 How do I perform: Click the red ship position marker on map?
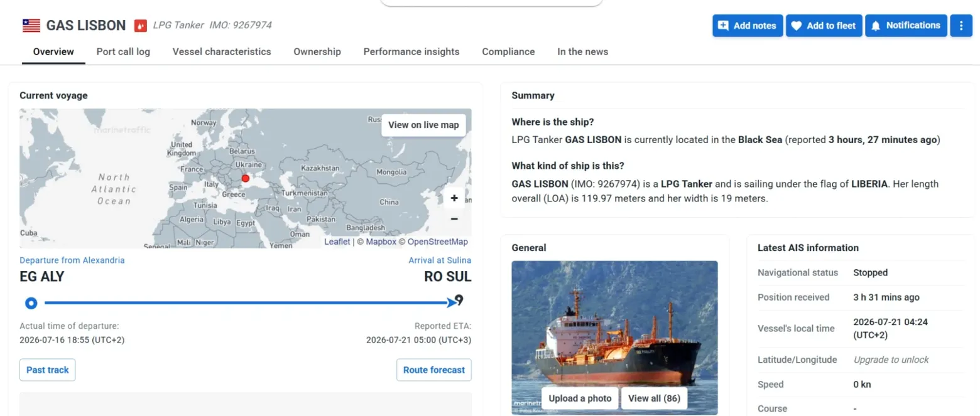tap(246, 179)
